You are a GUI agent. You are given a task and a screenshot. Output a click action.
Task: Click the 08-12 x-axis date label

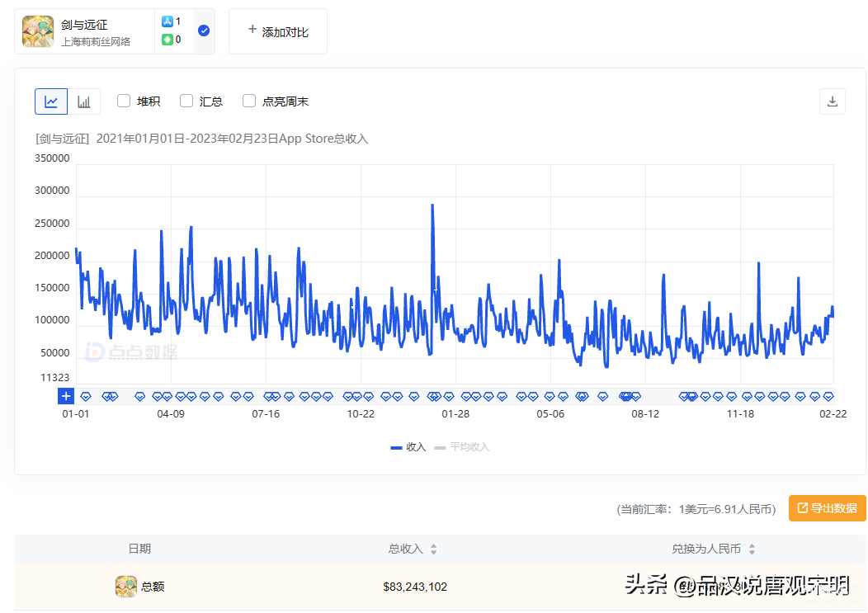[645, 413]
